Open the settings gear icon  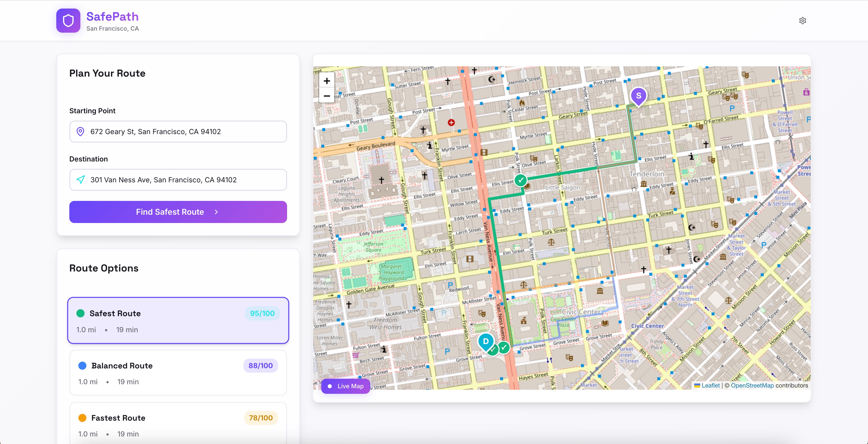click(x=802, y=21)
